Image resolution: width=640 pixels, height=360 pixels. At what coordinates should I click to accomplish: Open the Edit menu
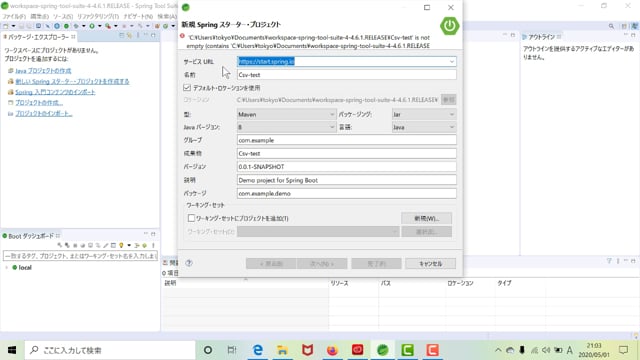point(39,16)
